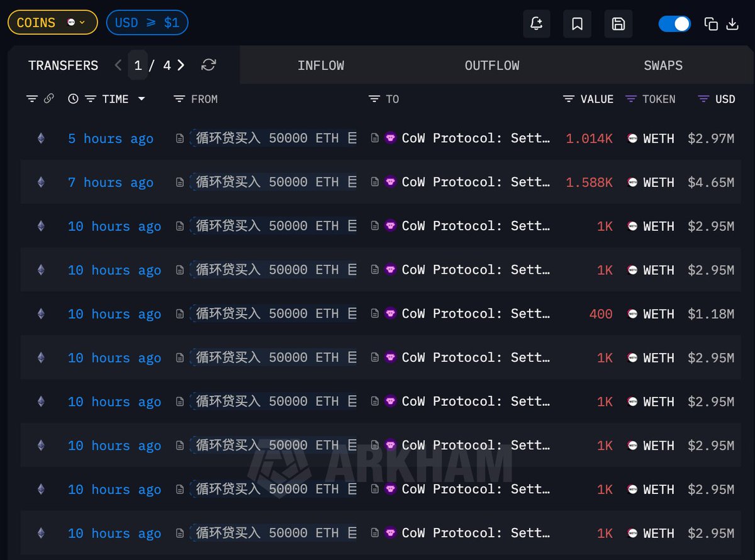This screenshot has height=560, width=755.
Task: Click the 1.588K value
Action: click(x=589, y=182)
